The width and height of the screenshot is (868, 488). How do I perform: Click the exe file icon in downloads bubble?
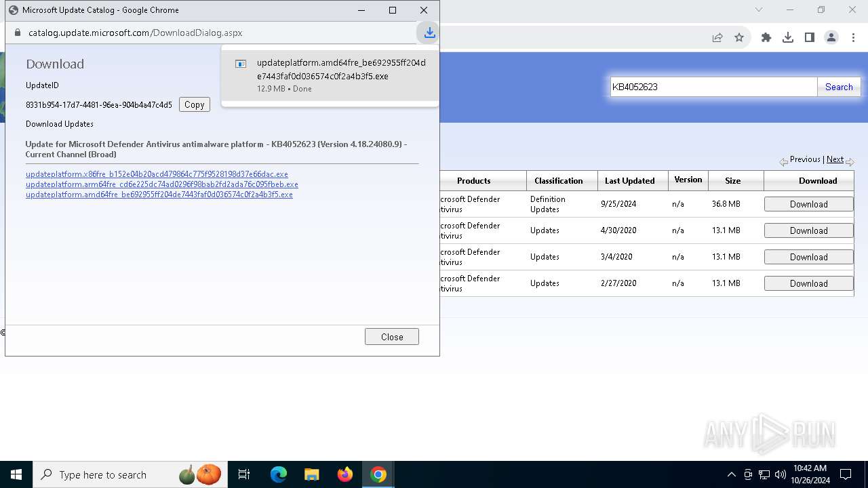pyautogui.click(x=241, y=64)
